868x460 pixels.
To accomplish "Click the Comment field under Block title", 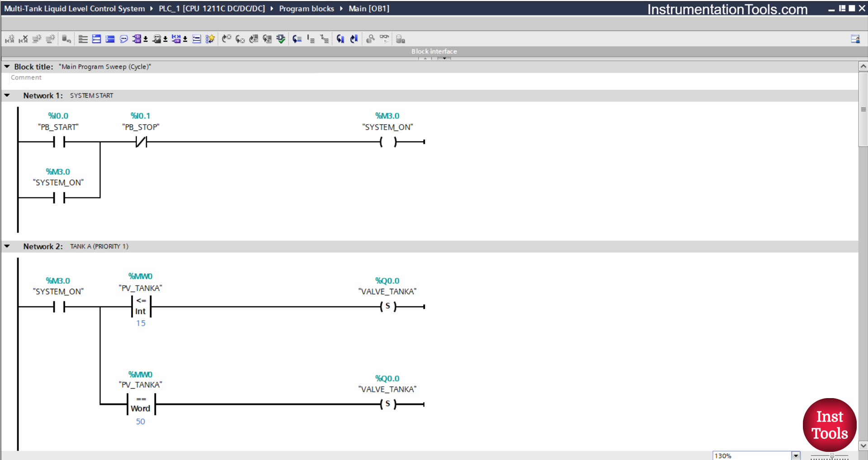I will coord(26,77).
